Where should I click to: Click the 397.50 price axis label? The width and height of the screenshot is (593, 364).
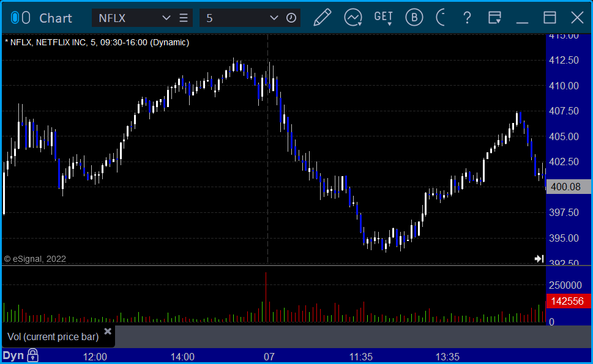[x=564, y=212]
